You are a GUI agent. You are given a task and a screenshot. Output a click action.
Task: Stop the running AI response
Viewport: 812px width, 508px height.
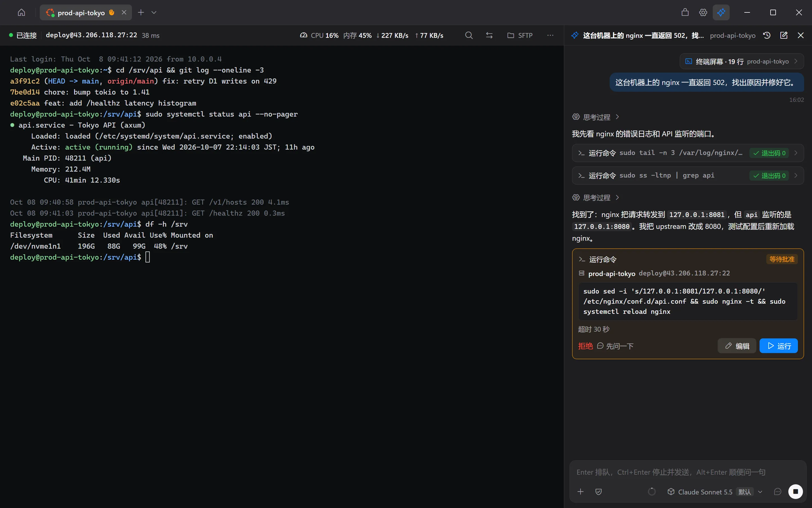pos(796,492)
